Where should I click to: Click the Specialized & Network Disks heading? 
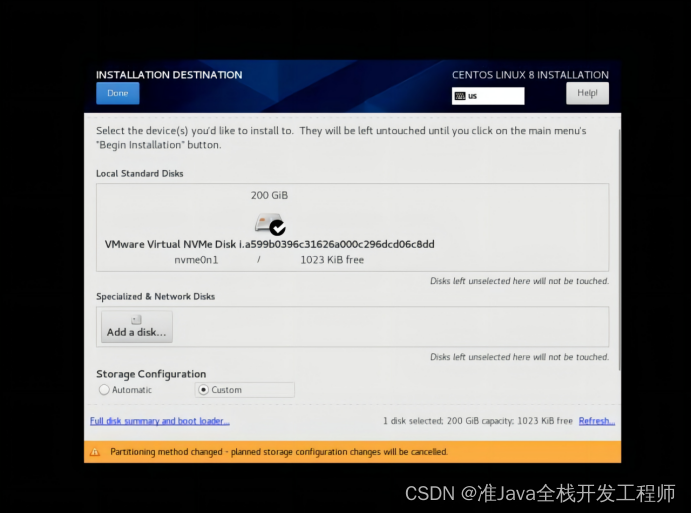tap(155, 297)
